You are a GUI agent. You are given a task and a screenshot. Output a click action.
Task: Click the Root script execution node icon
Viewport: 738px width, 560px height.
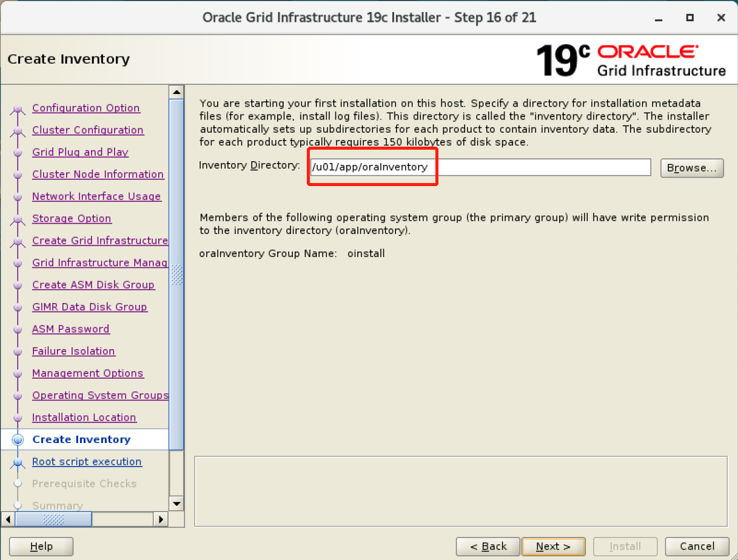point(18,462)
